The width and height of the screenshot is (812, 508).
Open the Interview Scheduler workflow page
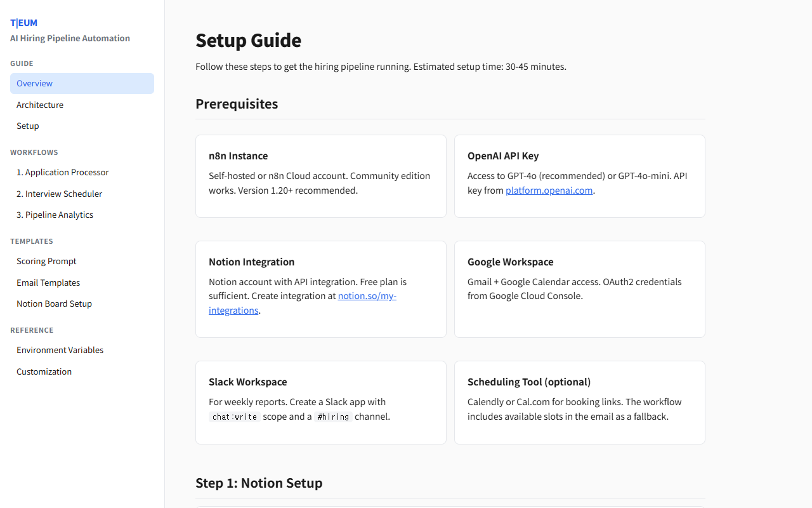[x=59, y=194]
